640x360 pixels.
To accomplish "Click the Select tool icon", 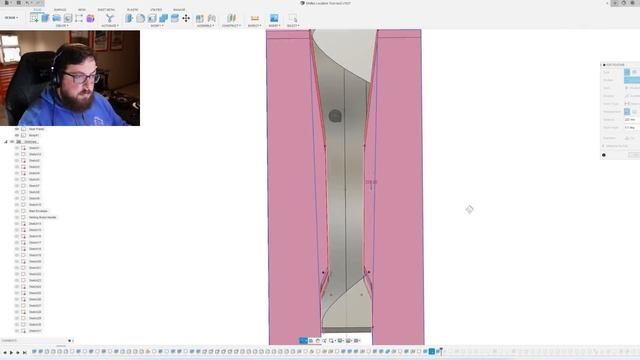I will coord(293,18).
